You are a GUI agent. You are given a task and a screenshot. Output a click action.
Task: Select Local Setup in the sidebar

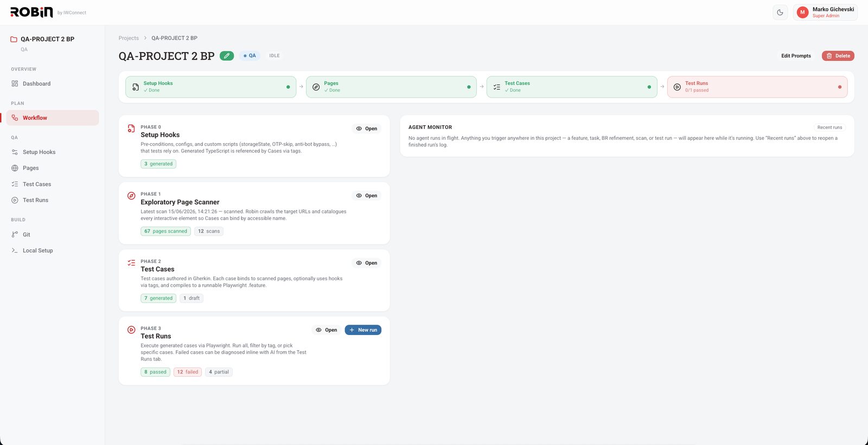(53, 250)
